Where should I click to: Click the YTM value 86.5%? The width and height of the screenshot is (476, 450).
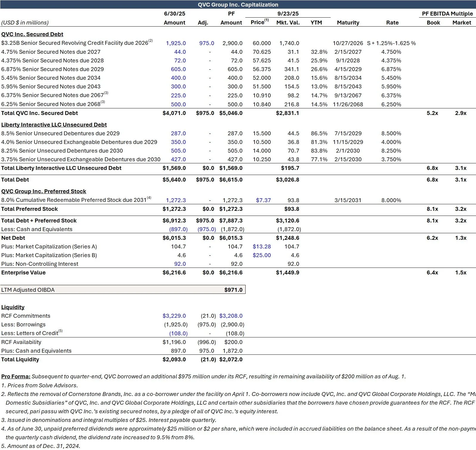tap(319, 133)
